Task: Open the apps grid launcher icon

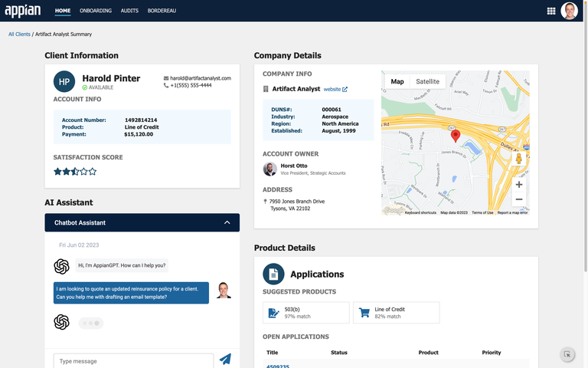Action: point(551,11)
